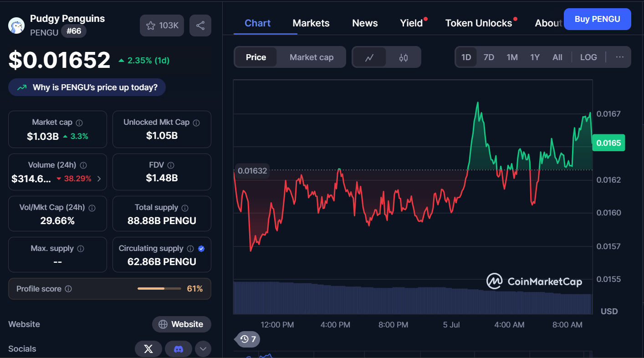Click the $1.03B market cap value

coord(43,136)
